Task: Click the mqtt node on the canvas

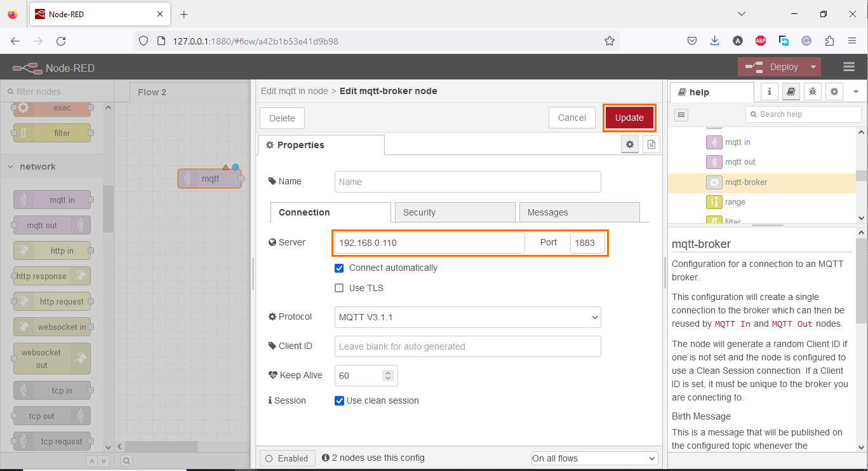Action: point(210,179)
